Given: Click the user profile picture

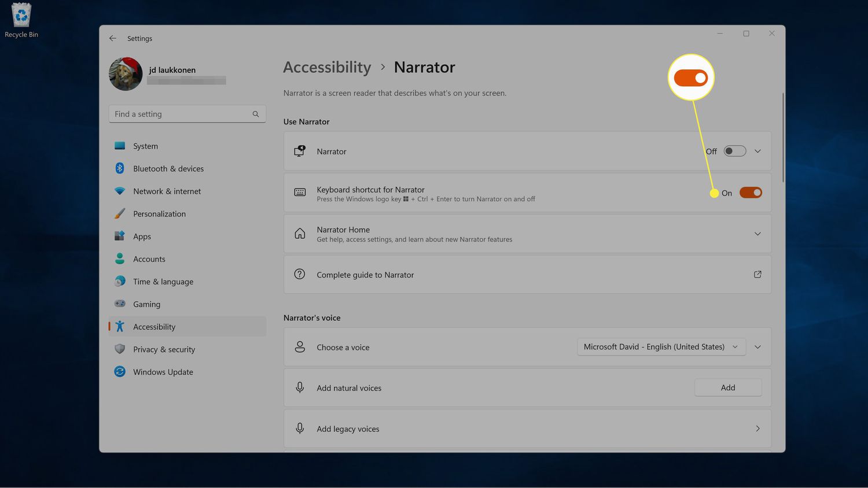Looking at the screenshot, I should pyautogui.click(x=126, y=74).
